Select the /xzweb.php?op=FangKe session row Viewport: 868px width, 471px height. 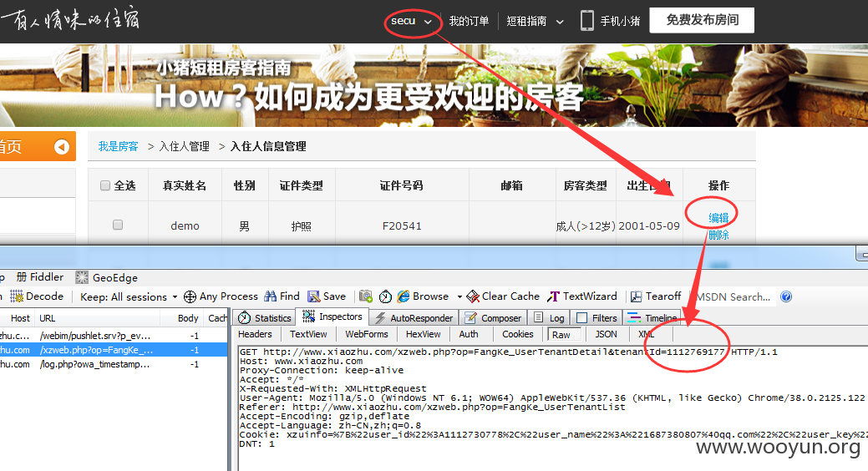coord(114,350)
